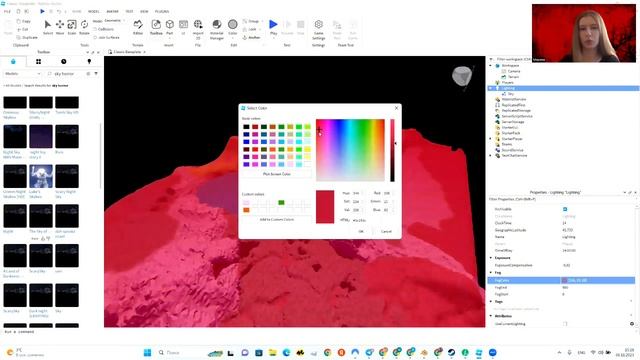Open the Material Manager
Image resolution: width=640 pixels, height=360 pixels.
tap(217, 29)
